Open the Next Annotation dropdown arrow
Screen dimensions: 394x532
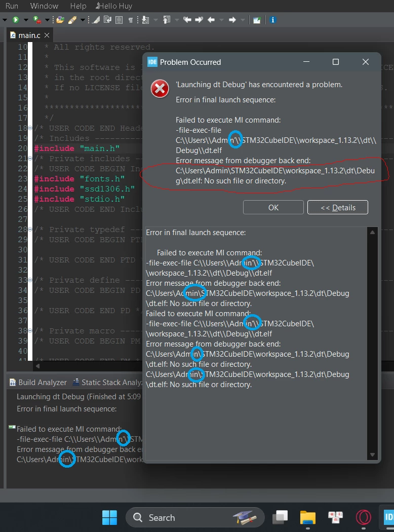point(155,20)
